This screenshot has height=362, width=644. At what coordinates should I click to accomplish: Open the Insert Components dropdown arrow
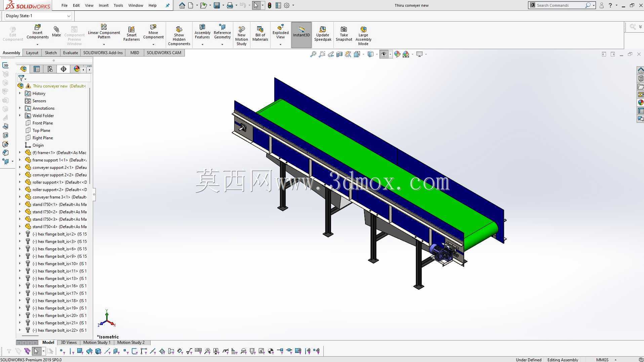37,44
